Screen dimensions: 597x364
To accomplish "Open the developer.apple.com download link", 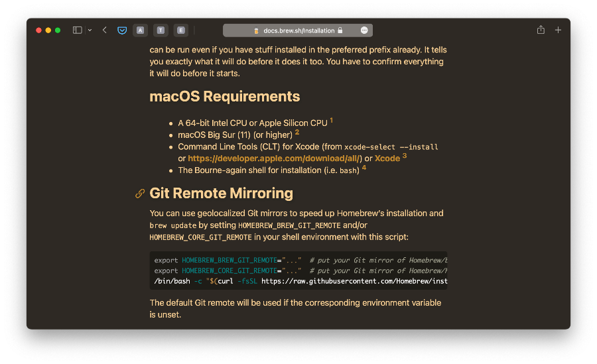I will (274, 158).
